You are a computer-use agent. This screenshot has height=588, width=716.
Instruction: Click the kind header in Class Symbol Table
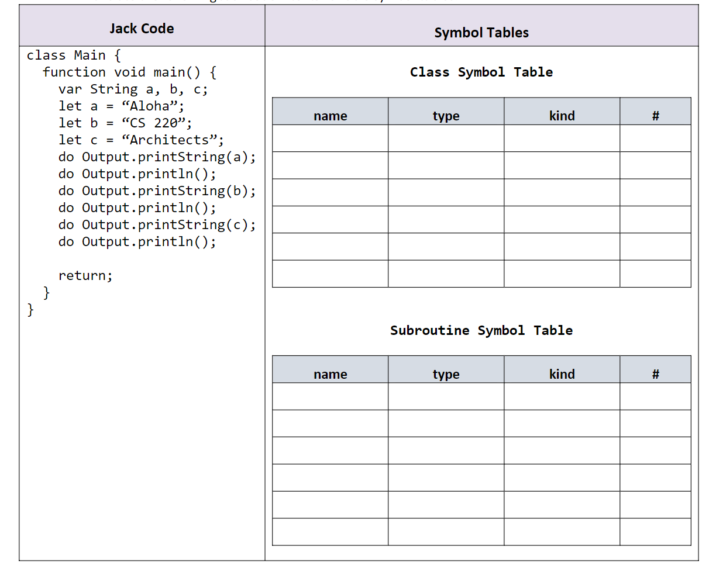coord(562,116)
